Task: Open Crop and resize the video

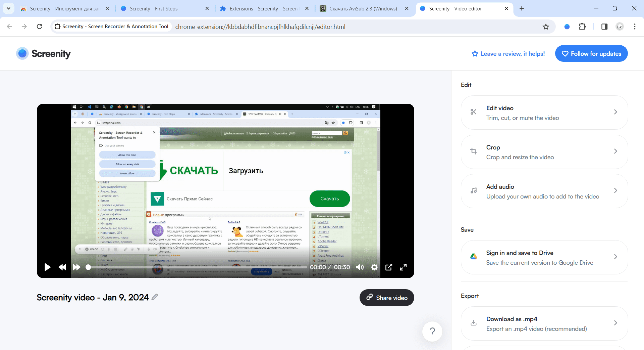Action: [544, 152]
